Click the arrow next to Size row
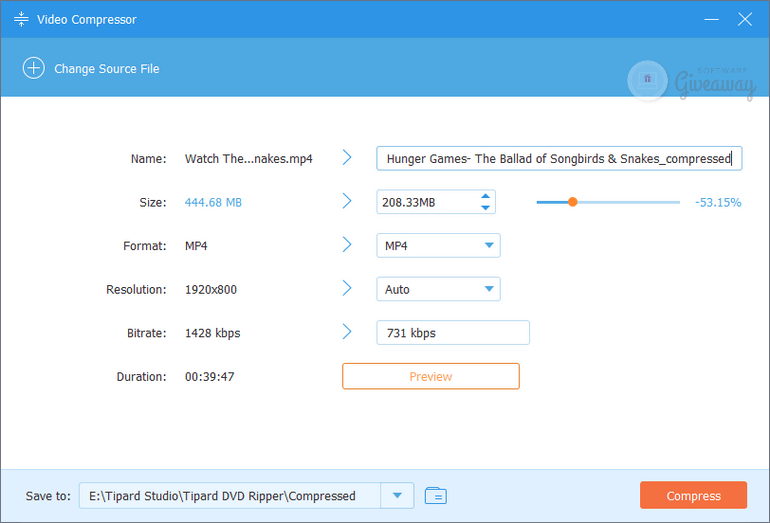This screenshot has height=523, width=770. [347, 201]
